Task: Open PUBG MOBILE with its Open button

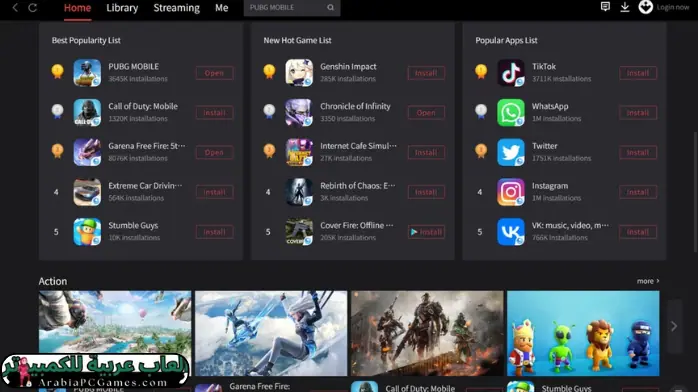Action: (x=214, y=73)
